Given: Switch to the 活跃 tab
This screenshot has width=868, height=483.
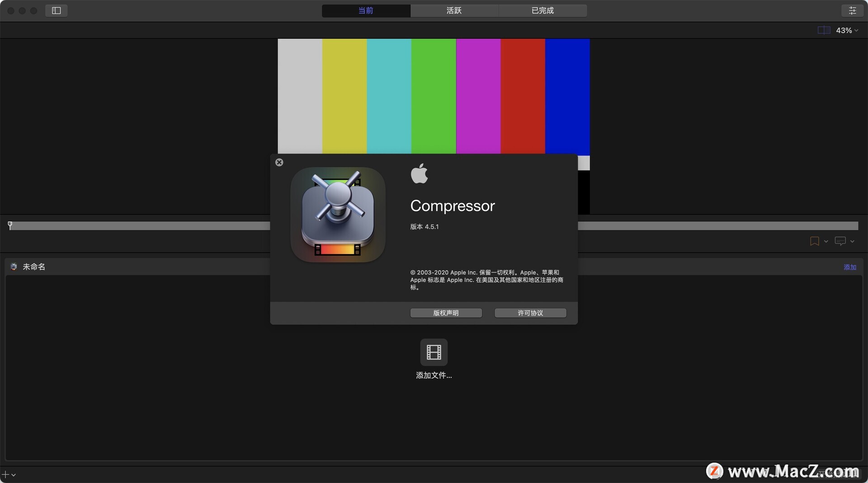Looking at the screenshot, I should pyautogui.click(x=454, y=10).
